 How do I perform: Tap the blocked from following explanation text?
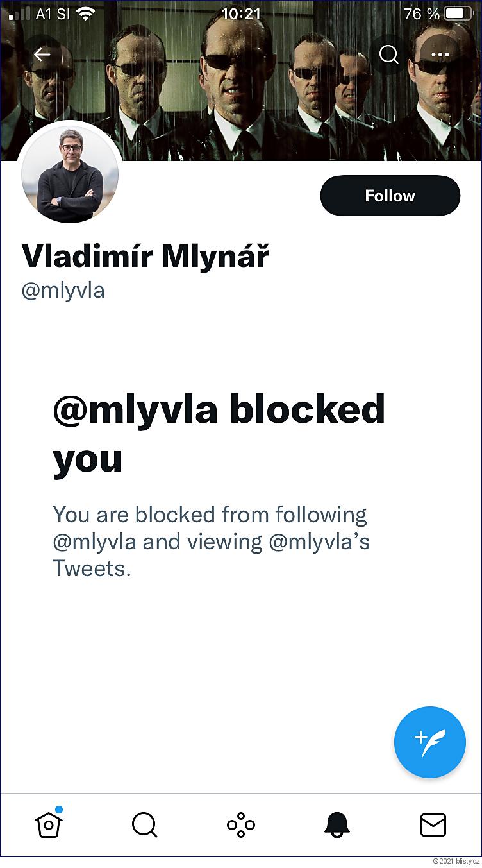(x=212, y=541)
